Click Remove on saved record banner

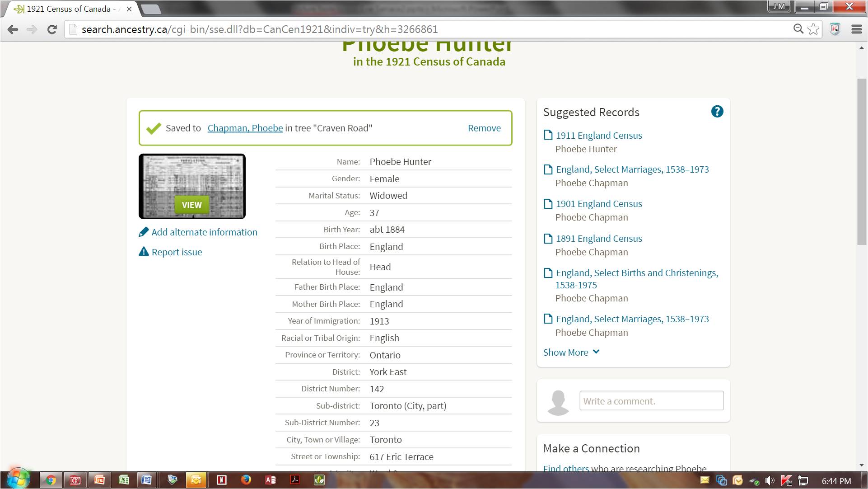pyautogui.click(x=484, y=128)
